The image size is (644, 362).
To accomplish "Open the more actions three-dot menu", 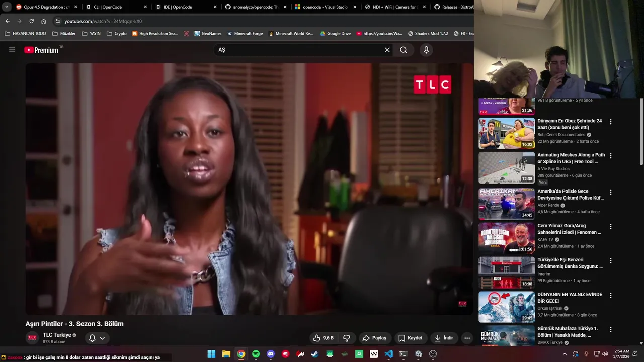I will (467, 338).
